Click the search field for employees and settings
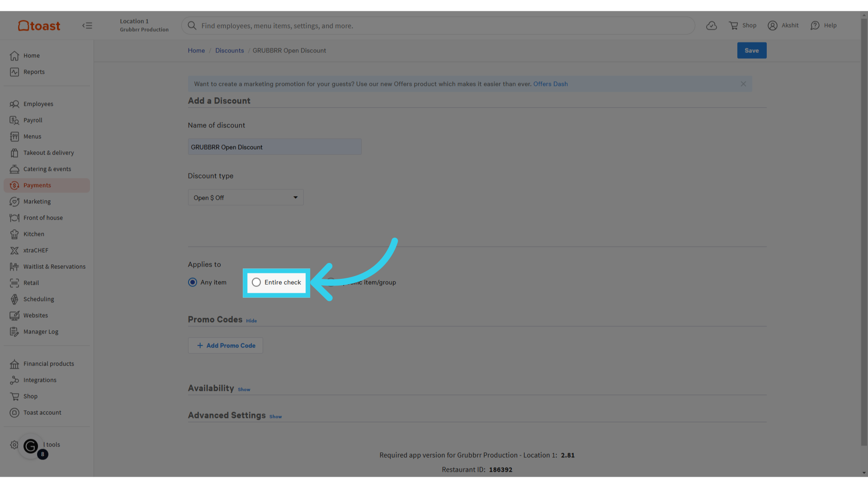 pyautogui.click(x=438, y=26)
